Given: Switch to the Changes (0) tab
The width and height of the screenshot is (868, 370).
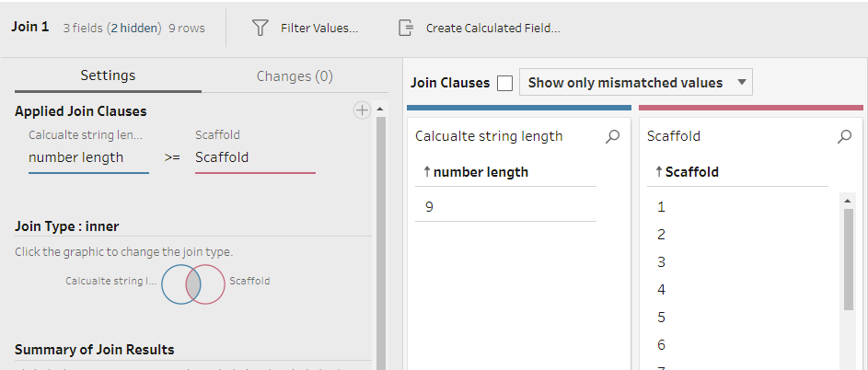Looking at the screenshot, I should point(295,76).
